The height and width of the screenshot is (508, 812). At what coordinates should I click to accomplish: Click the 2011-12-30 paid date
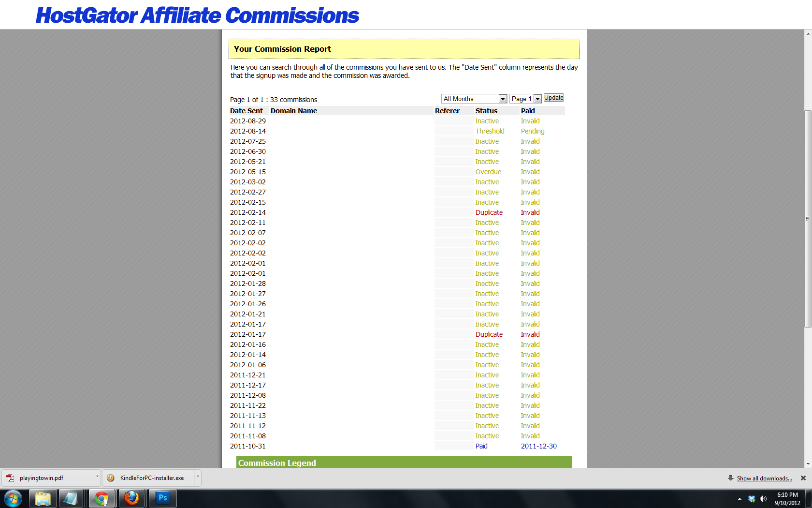pyautogui.click(x=539, y=446)
